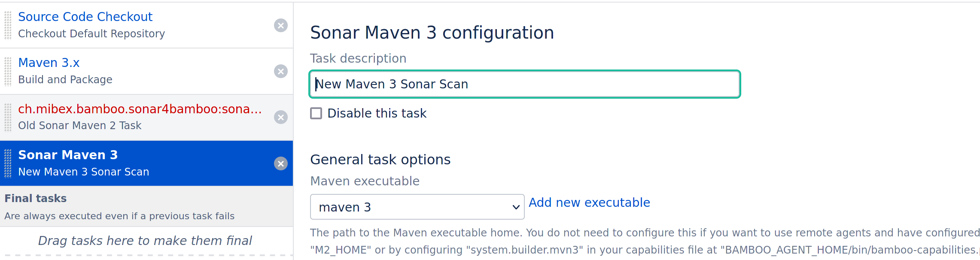Delete the Old Sonar Maven 2 Task
The height and width of the screenshot is (260, 980).
(281, 117)
